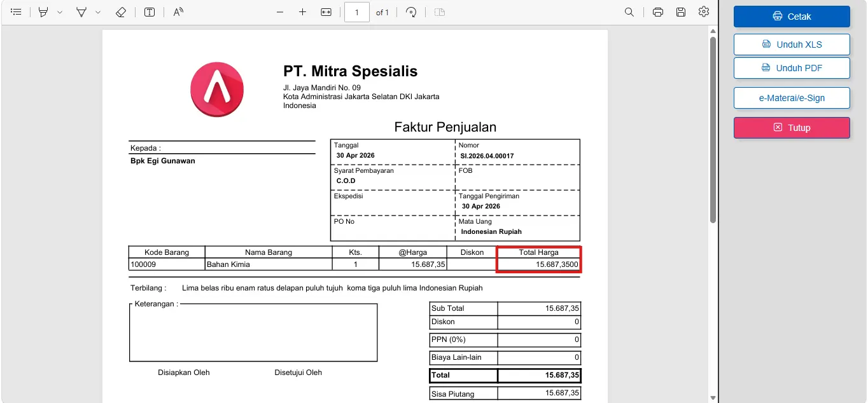Click the currency value 'Indonesian Rupiah' under Mata Uang
The image size is (868, 403).
click(x=491, y=231)
